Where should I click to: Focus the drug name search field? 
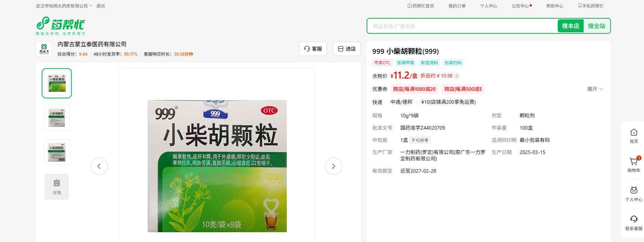[462, 26]
